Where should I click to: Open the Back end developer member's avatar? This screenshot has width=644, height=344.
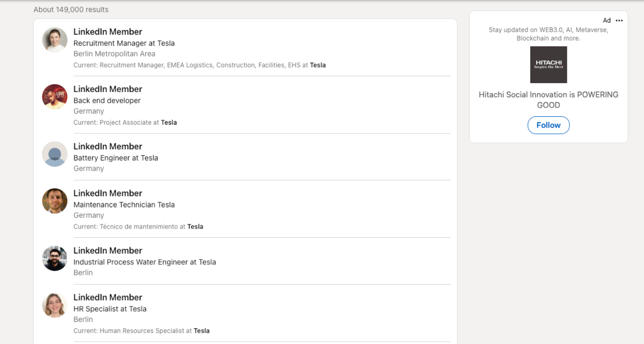(x=55, y=97)
